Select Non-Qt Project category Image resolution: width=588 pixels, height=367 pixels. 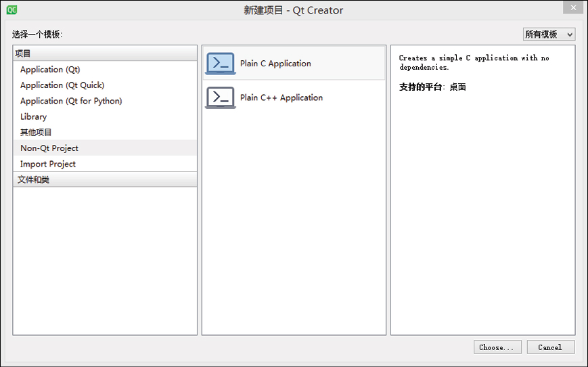tap(49, 148)
